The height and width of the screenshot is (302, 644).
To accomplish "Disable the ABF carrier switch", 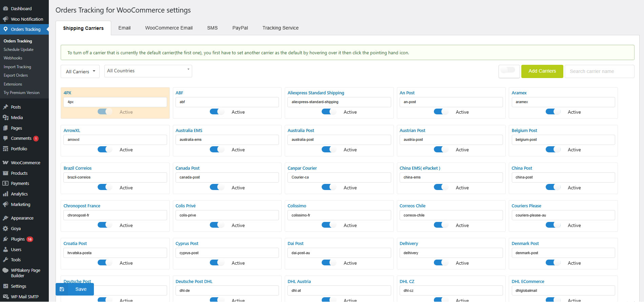I will coord(217,112).
